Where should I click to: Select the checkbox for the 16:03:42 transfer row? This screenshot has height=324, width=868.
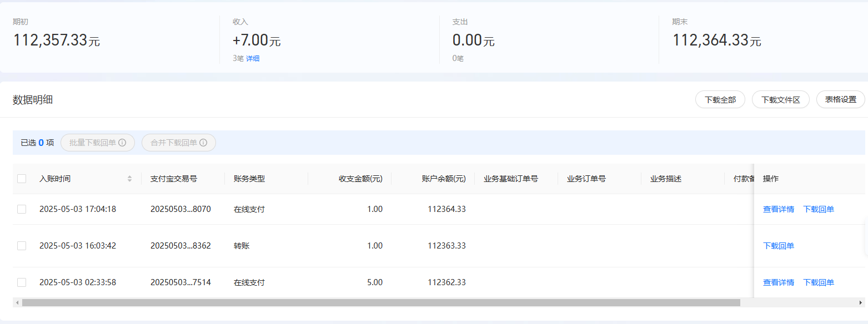22,246
